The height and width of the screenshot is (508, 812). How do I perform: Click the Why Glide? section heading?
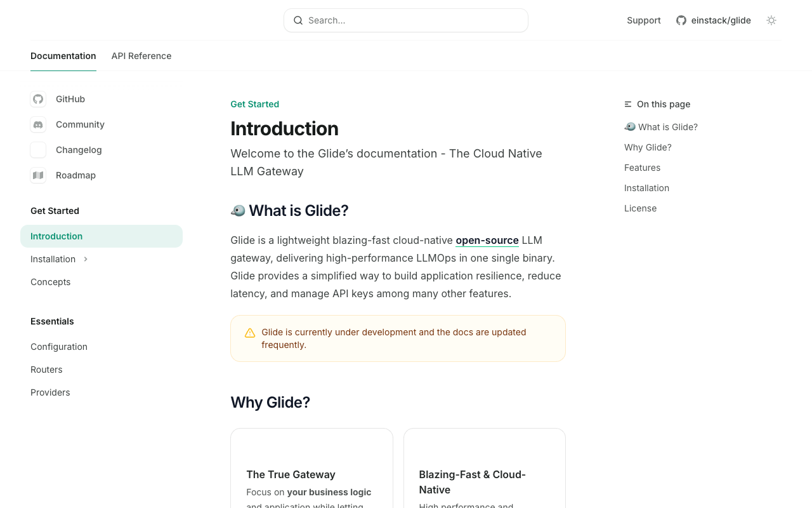[x=270, y=402]
